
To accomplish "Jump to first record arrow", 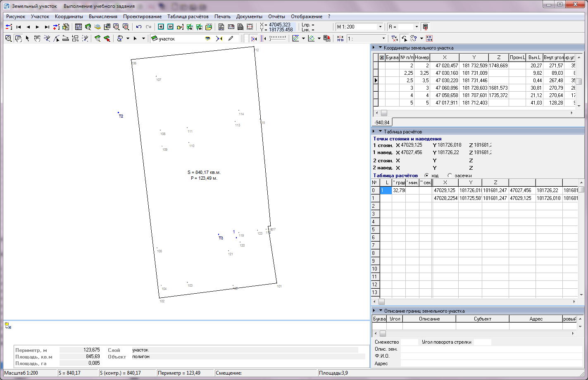I will (x=19, y=27).
